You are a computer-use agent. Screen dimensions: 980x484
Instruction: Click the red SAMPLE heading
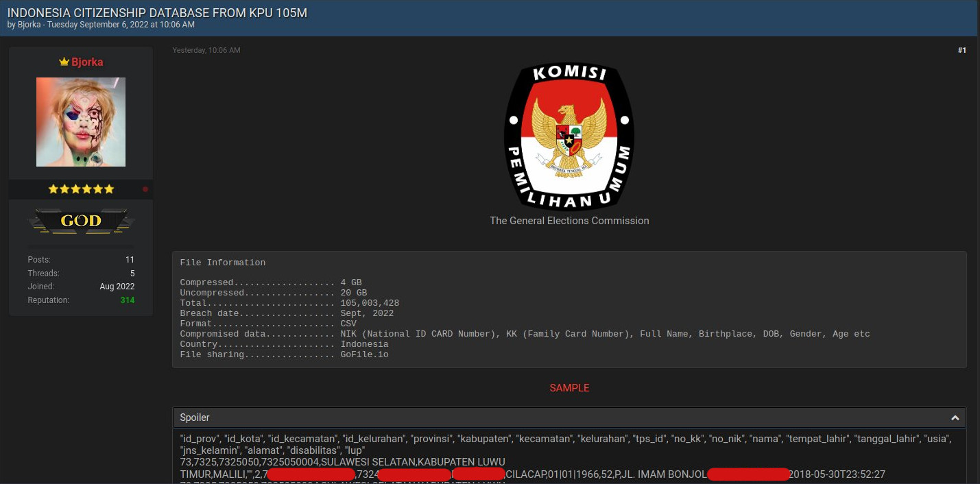[569, 388]
